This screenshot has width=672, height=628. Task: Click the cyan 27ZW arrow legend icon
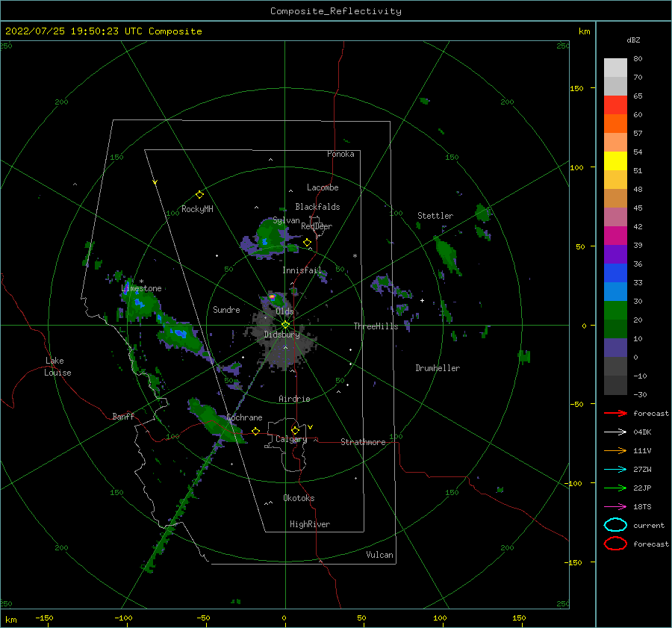tap(615, 470)
